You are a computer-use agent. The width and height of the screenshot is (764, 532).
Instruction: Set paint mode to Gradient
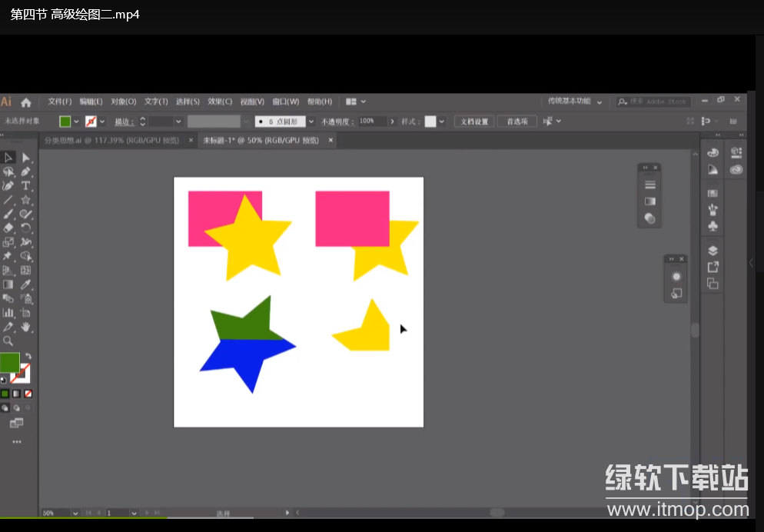(17, 394)
